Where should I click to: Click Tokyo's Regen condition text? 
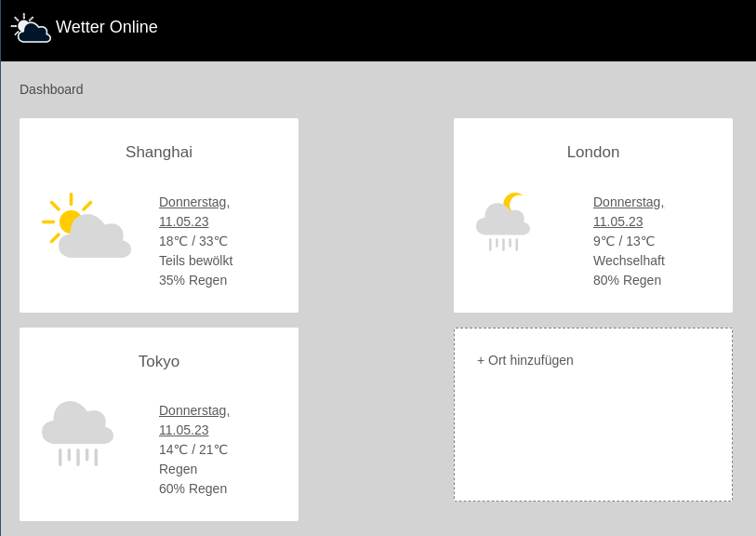point(178,469)
